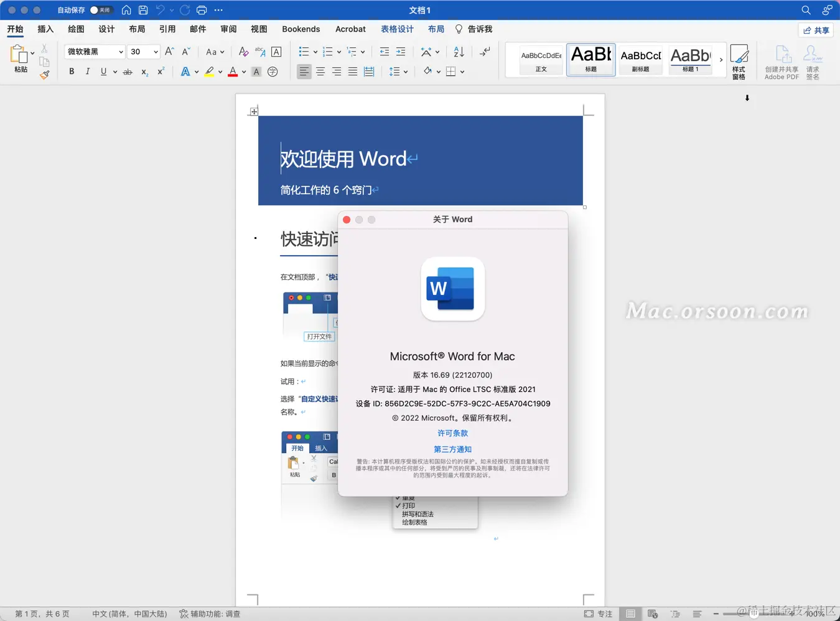Toggle character shading button

click(256, 72)
